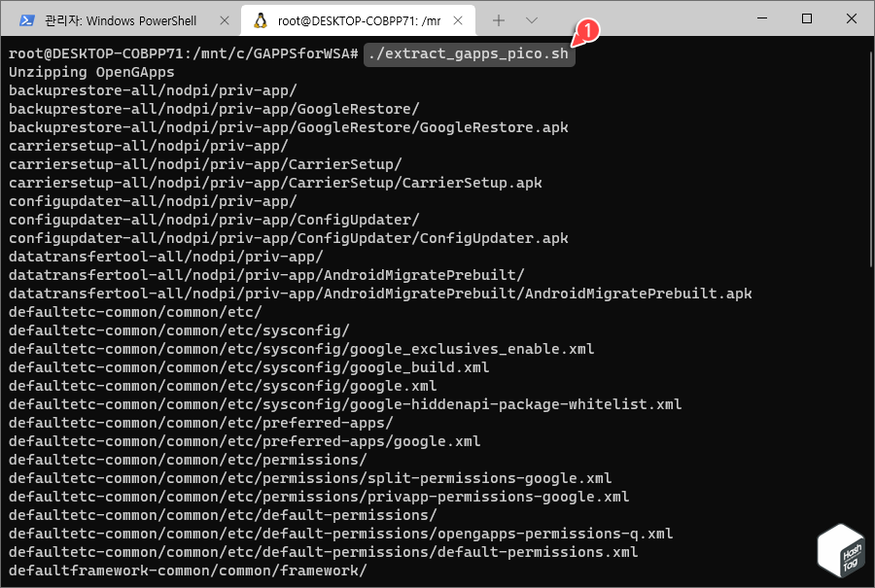Viewport: 875px width, 588px height.
Task: Close the terminal window
Action: click(x=851, y=18)
